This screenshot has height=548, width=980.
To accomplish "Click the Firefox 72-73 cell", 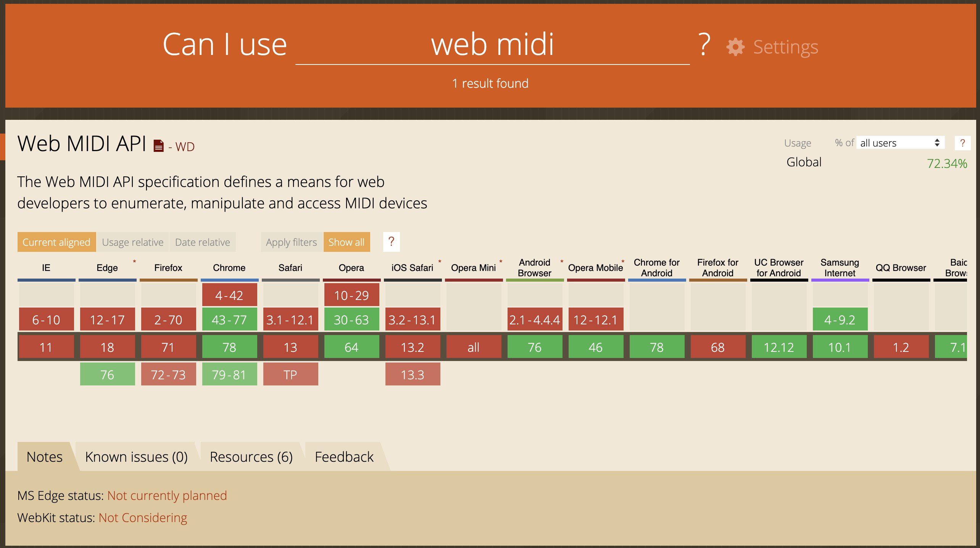I will (168, 374).
